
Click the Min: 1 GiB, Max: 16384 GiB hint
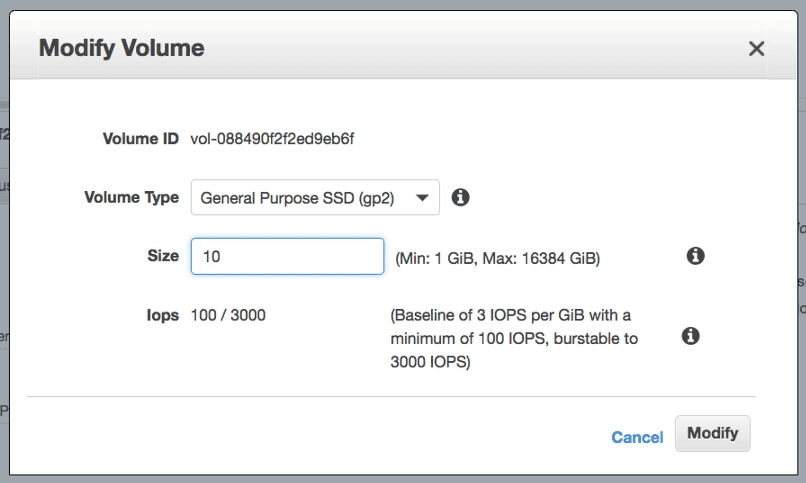click(497, 258)
